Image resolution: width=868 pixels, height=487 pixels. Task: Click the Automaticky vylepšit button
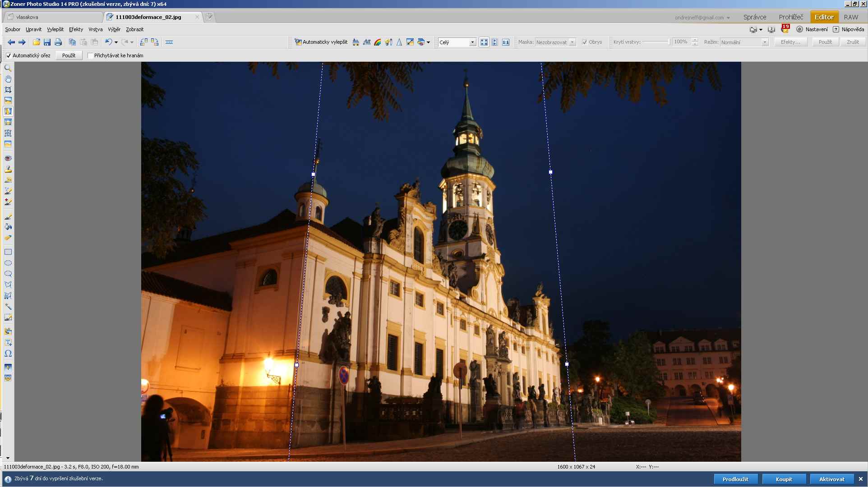[x=321, y=42]
